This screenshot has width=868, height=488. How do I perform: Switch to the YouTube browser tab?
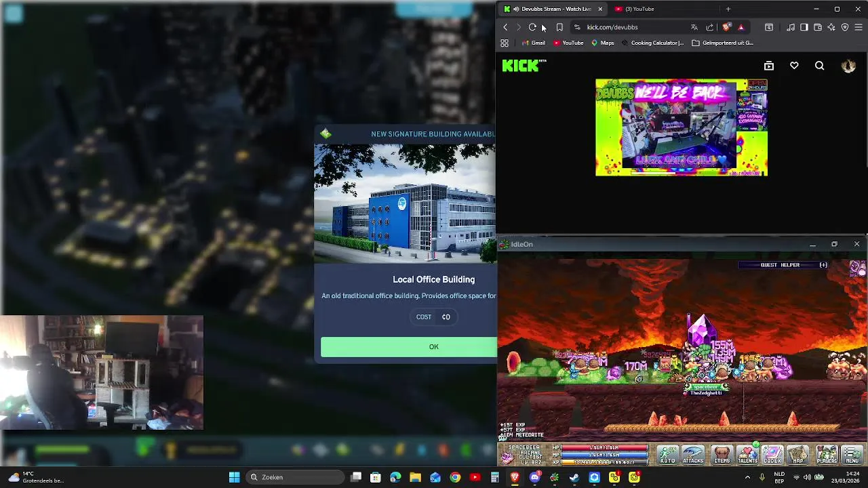(x=639, y=9)
